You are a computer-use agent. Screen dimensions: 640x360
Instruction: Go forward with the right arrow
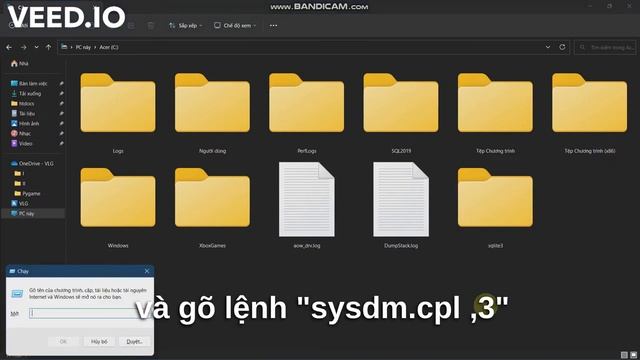click(23, 47)
